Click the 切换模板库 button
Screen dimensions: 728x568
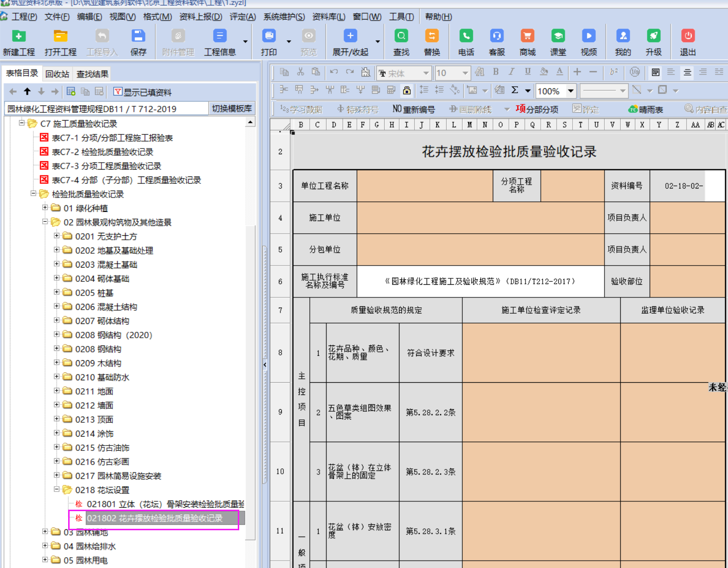(232, 108)
